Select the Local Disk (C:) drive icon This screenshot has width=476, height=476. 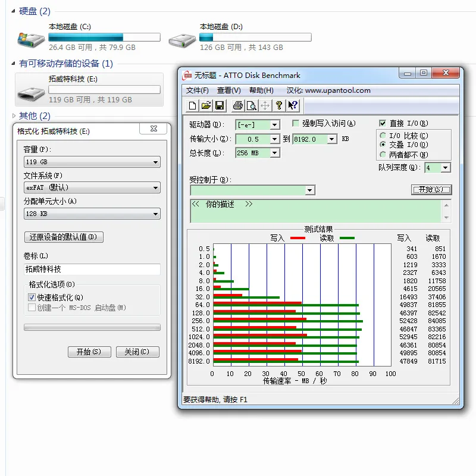31,39
